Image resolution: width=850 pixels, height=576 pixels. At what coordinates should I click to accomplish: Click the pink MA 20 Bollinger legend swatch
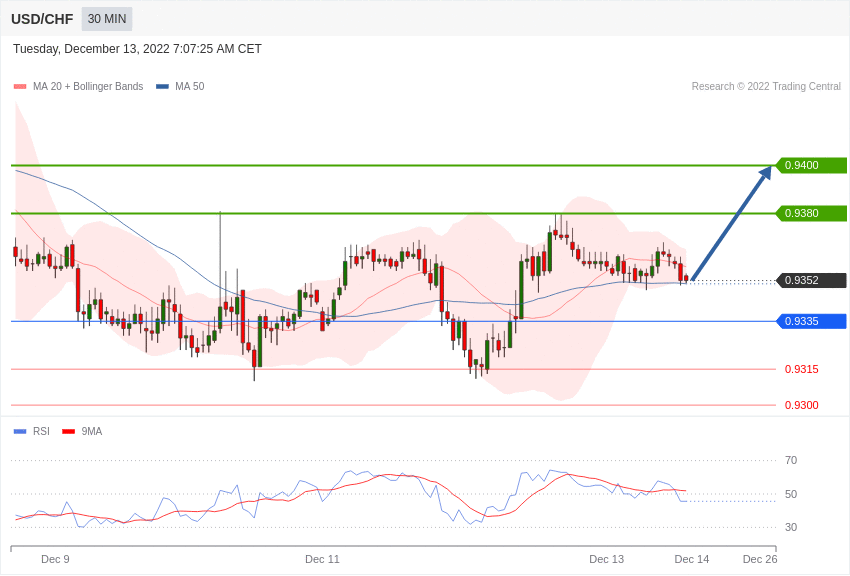coord(20,87)
